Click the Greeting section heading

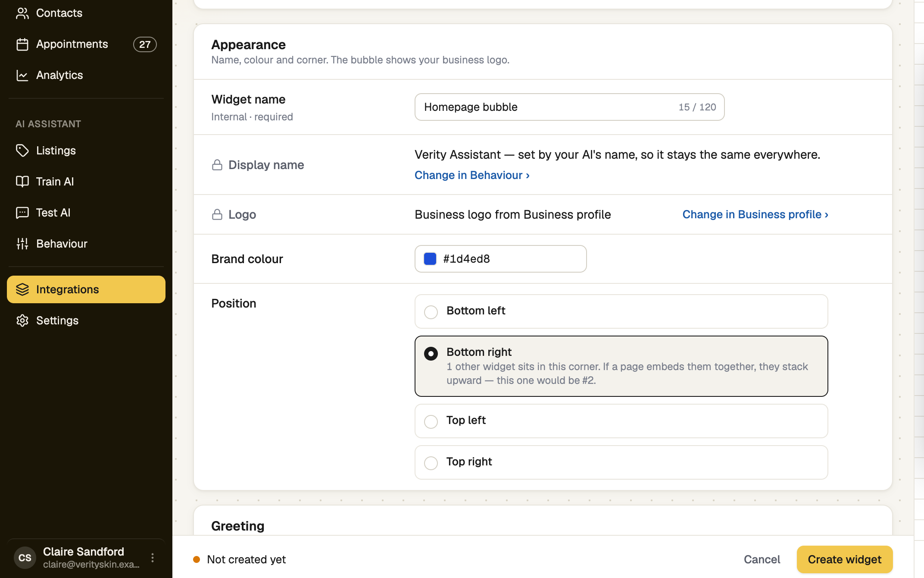(237, 526)
